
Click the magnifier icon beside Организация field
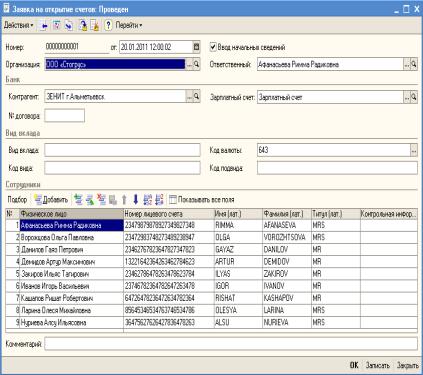pos(197,64)
